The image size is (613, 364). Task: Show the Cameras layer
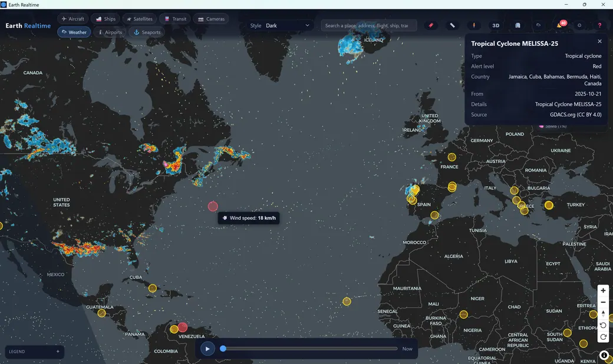click(211, 19)
